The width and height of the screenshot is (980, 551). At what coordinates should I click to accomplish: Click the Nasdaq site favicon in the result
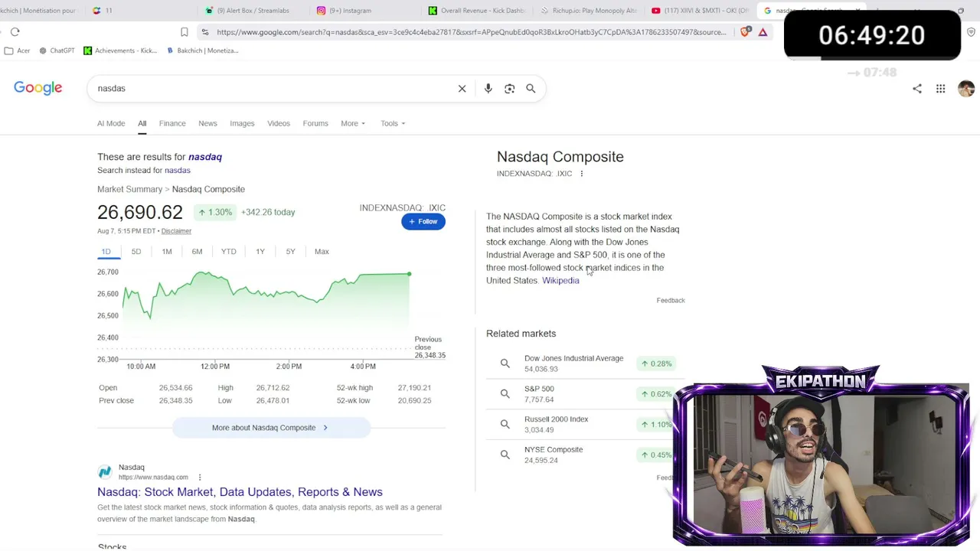click(x=104, y=471)
